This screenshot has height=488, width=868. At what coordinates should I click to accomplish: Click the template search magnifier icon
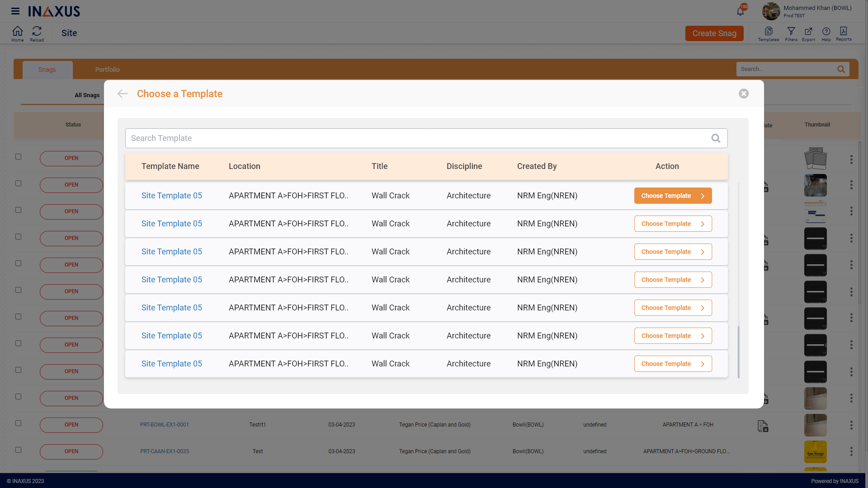point(716,138)
